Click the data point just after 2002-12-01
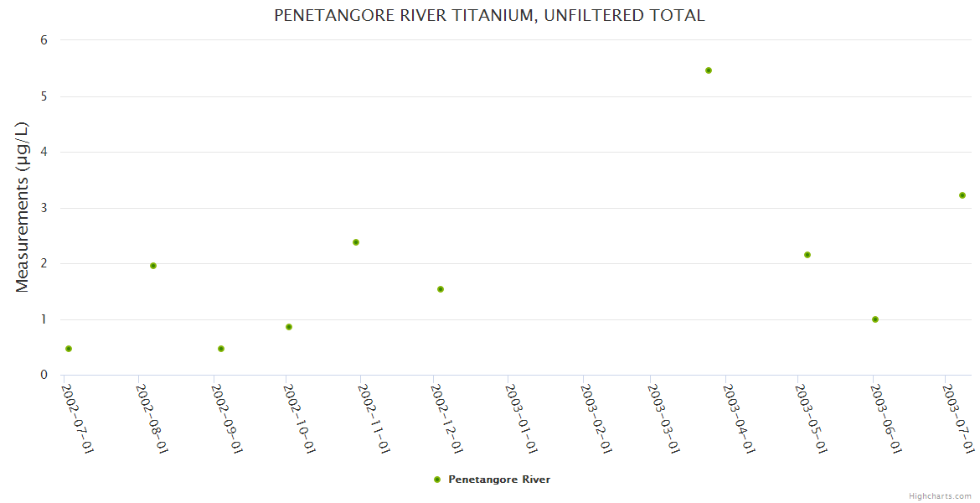This screenshot has width=980, height=503. (x=441, y=289)
